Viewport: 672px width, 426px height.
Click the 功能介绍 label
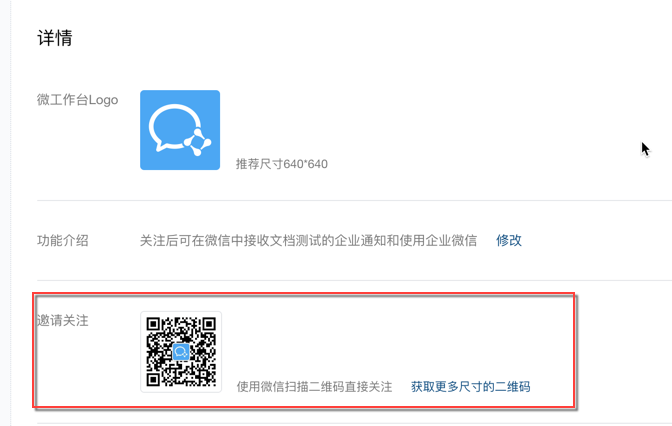(63, 240)
